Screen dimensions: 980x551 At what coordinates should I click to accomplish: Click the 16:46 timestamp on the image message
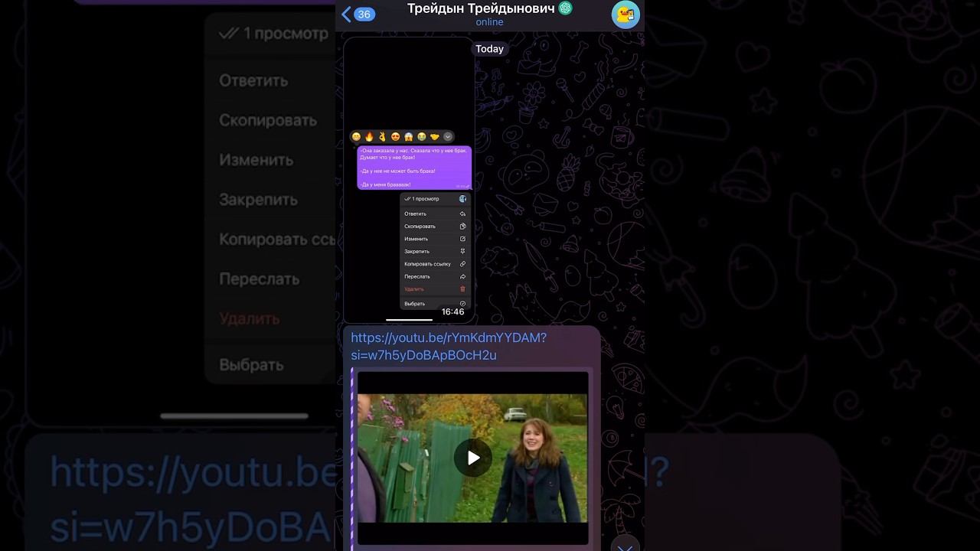tap(453, 312)
